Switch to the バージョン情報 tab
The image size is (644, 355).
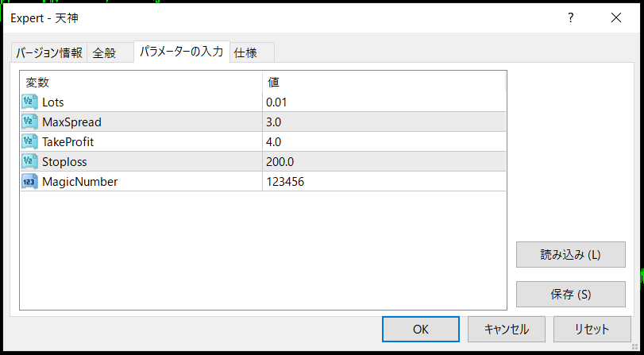click(48, 53)
